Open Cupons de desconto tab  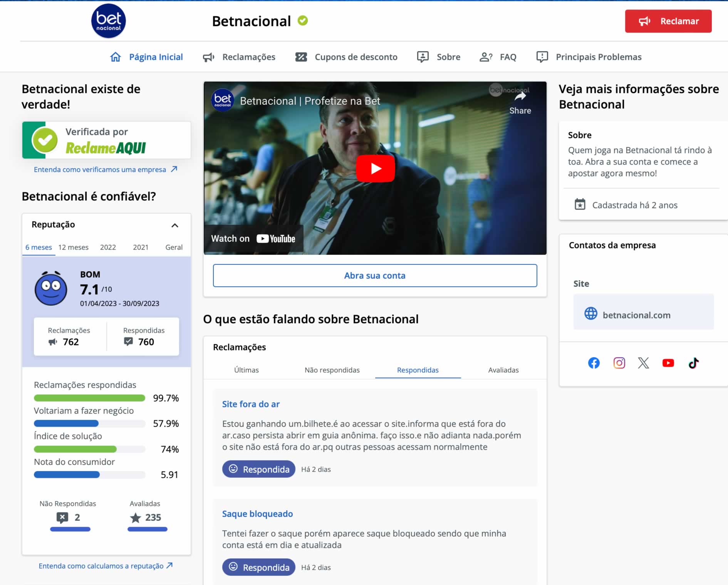[x=346, y=57]
